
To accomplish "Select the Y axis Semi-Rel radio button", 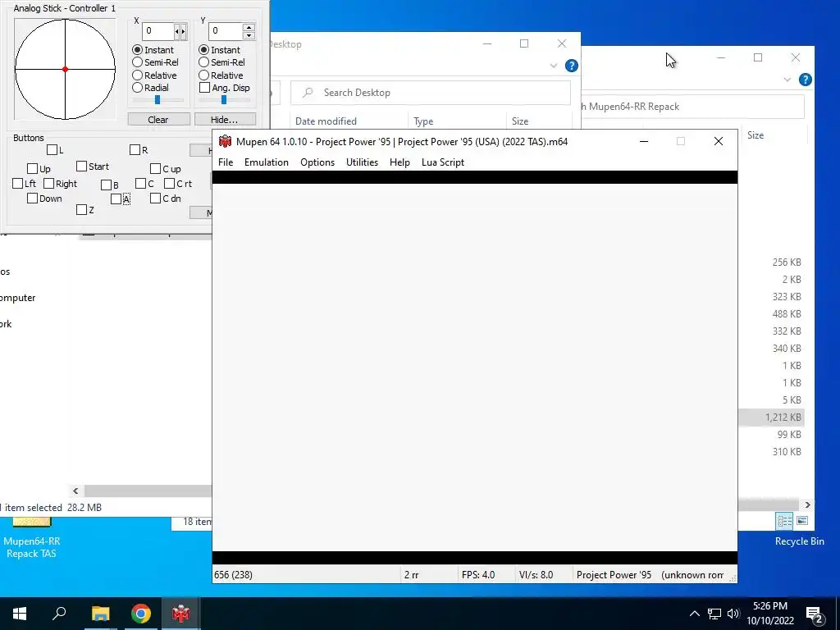I will point(203,62).
